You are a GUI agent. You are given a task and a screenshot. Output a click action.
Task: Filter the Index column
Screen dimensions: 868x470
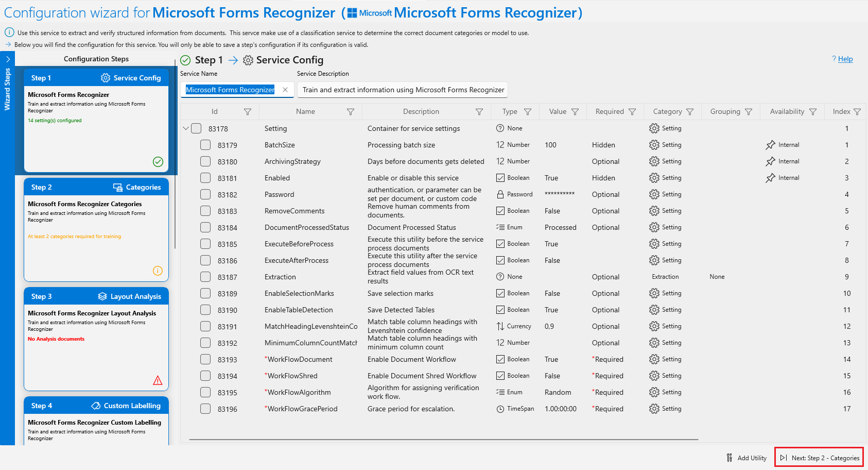[857, 112]
